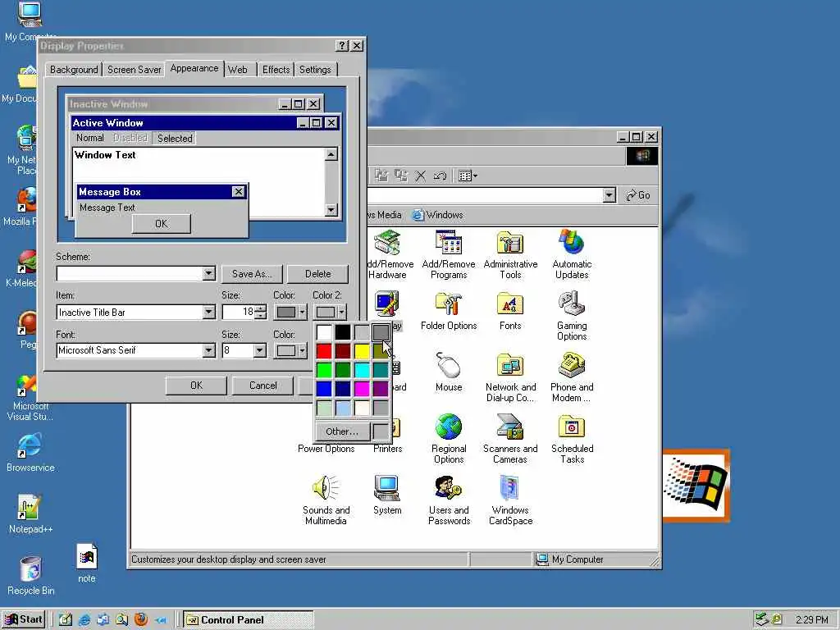Open the Scheduled Tasks icon
The image size is (840, 630).
572,439
